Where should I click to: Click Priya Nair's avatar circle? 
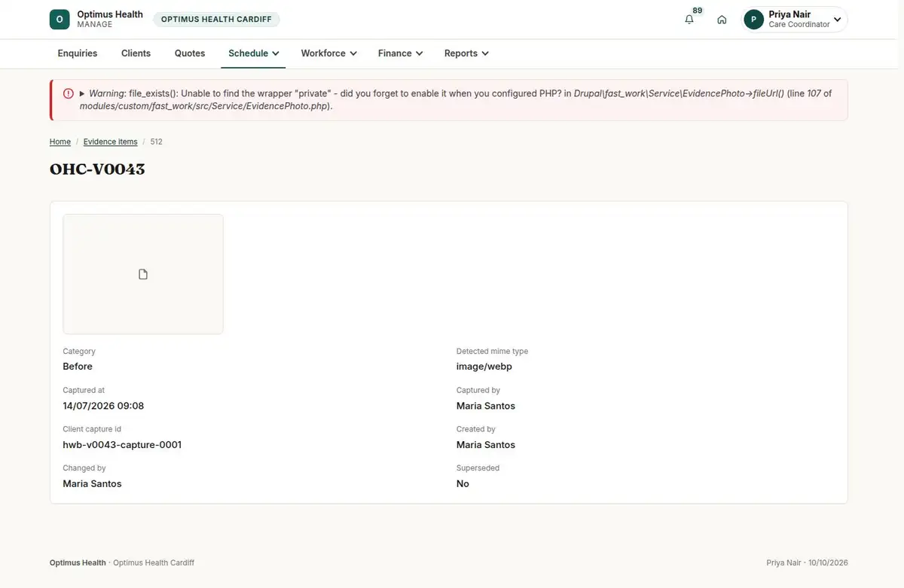point(753,20)
